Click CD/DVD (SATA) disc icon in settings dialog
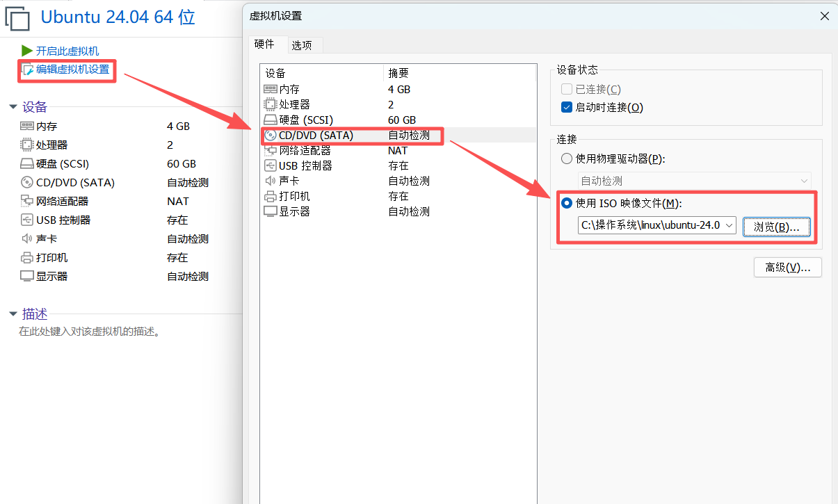 (271, 135)
